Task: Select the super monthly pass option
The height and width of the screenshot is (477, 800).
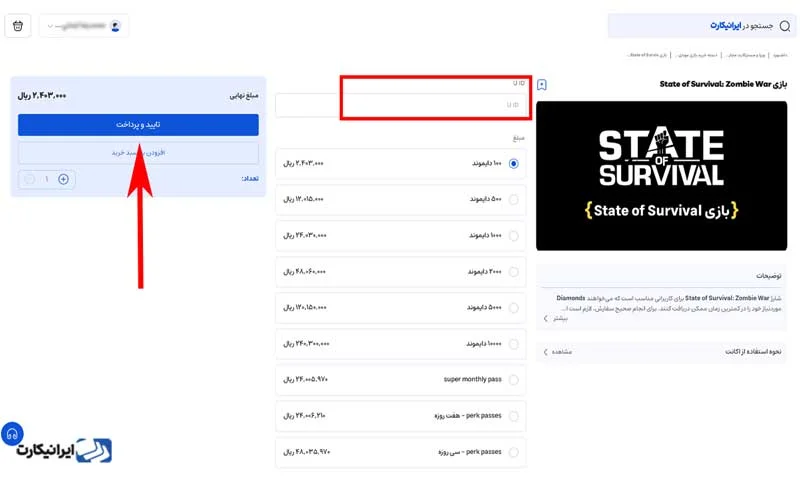Action: pyautogui.click(x=401, y=380)
